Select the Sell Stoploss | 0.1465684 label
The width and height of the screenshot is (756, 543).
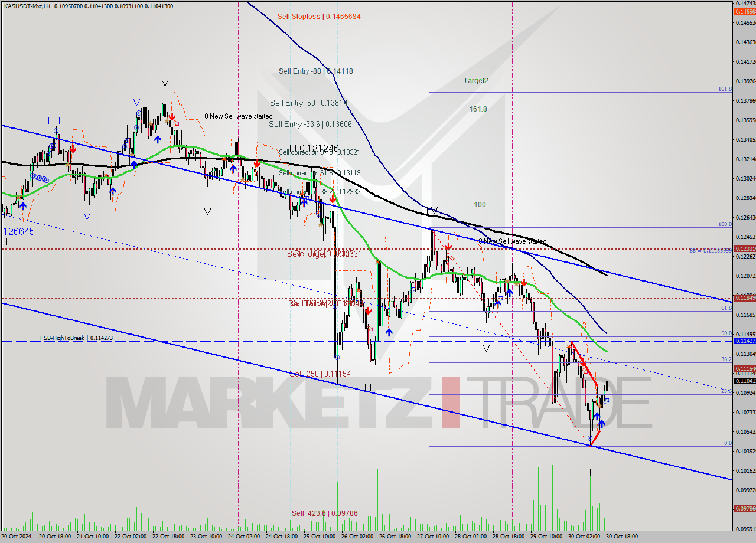[319, 17]
